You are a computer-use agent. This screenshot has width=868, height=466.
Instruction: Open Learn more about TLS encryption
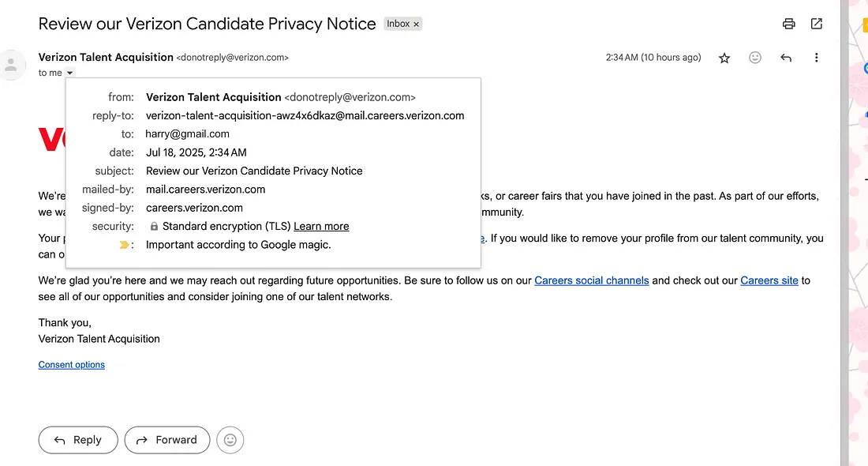pyautogui.click(x=321, y=226)
